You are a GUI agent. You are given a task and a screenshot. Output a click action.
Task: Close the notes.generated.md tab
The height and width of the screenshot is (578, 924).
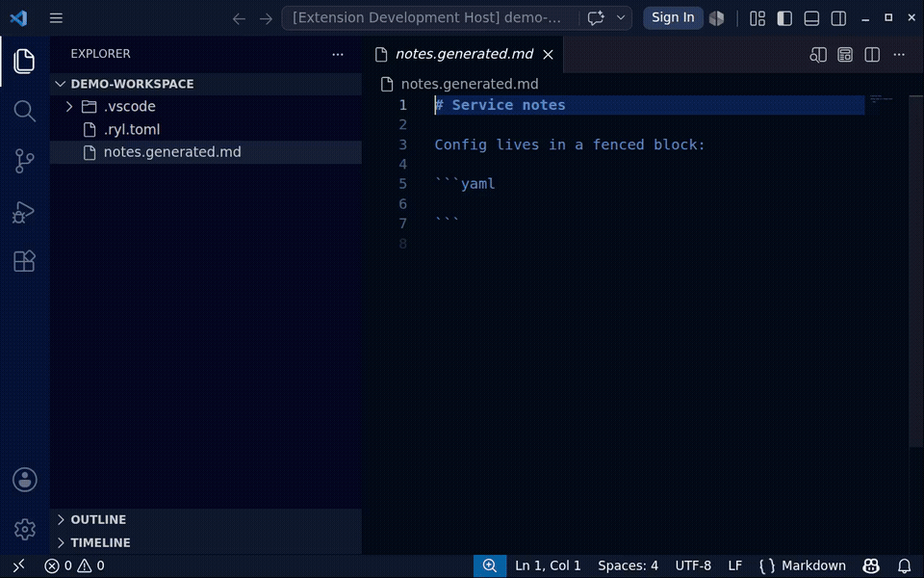tap(548, 55)
